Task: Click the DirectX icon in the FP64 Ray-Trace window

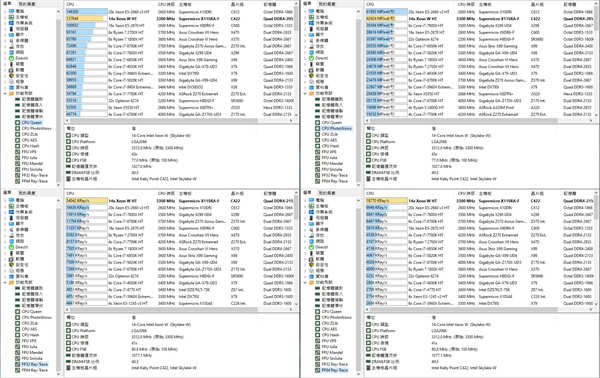Action: [x=311, y=247]
